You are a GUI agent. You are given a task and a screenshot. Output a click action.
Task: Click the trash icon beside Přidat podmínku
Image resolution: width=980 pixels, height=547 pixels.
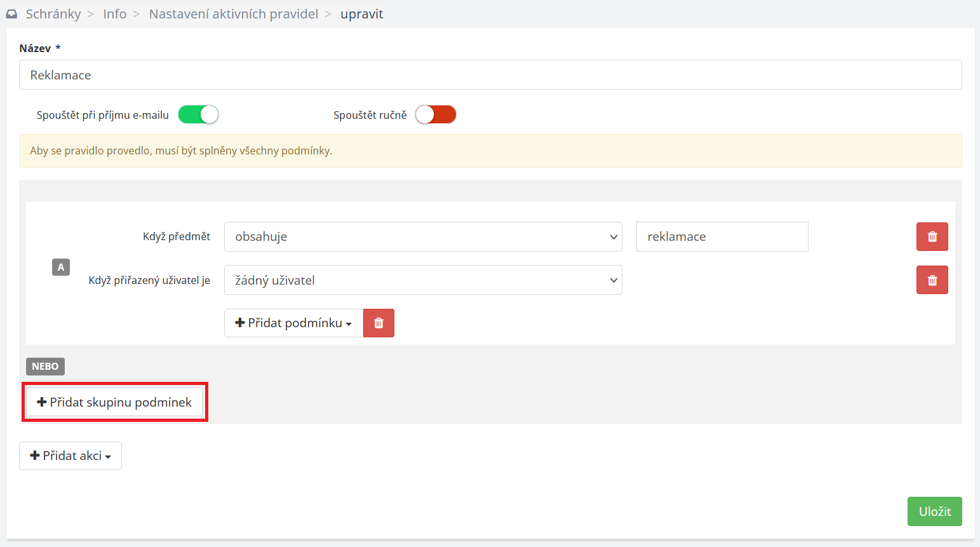(379, 323)
